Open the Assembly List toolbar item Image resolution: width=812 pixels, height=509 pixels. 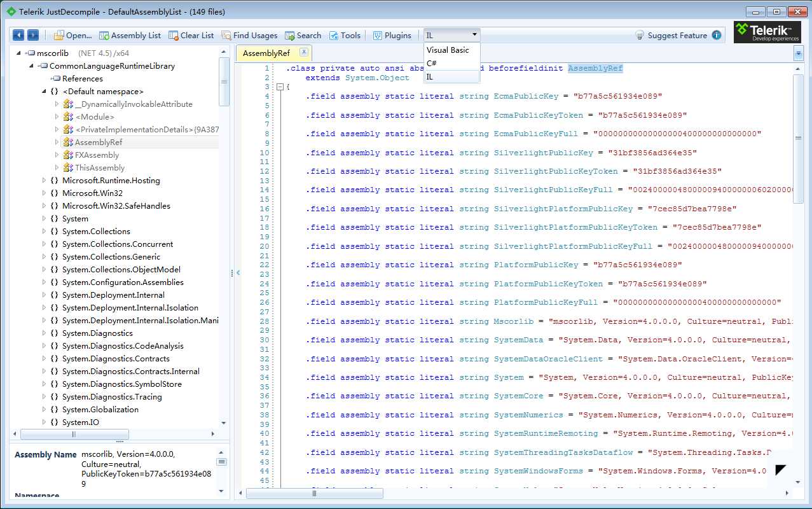point(130,36)
